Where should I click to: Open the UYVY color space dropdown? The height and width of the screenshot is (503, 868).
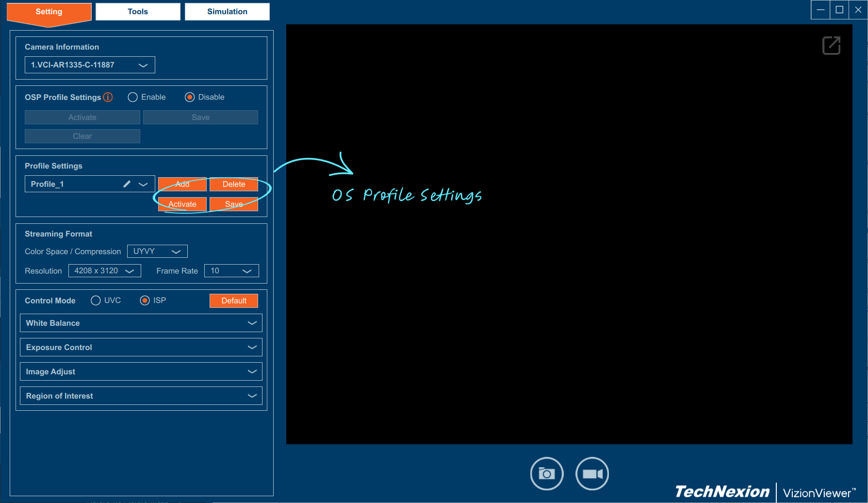[157, 251]
